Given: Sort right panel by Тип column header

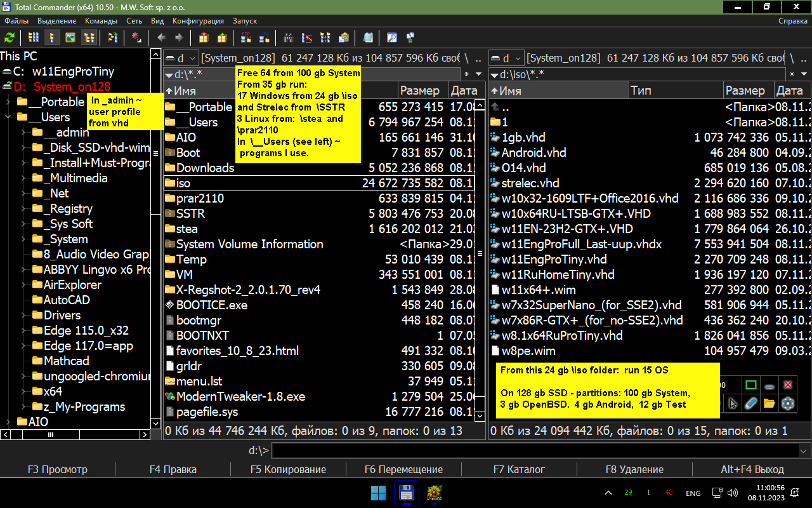Looking at the screenshot, I should (675, 91).
